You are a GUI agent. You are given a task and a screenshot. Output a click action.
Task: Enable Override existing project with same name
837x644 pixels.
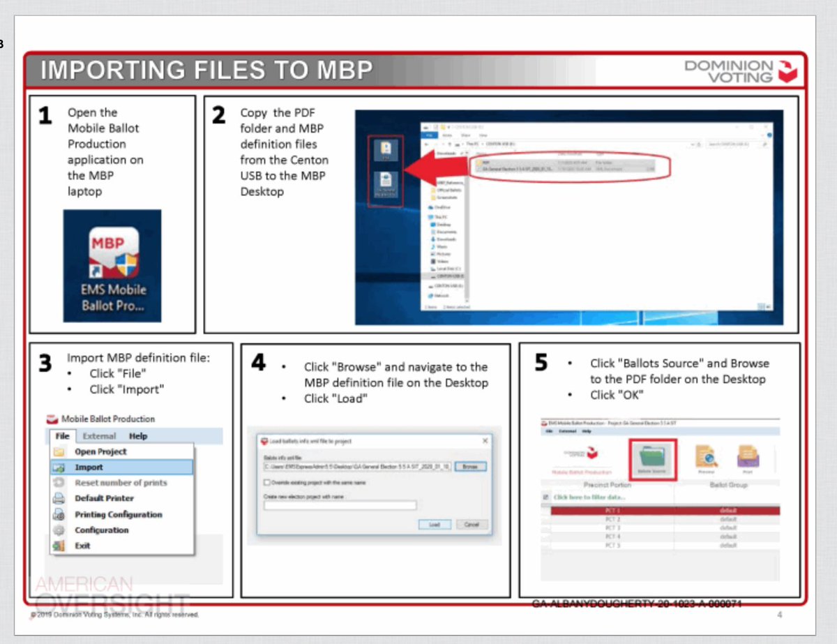pyautogui.click(x=268, y=482)
